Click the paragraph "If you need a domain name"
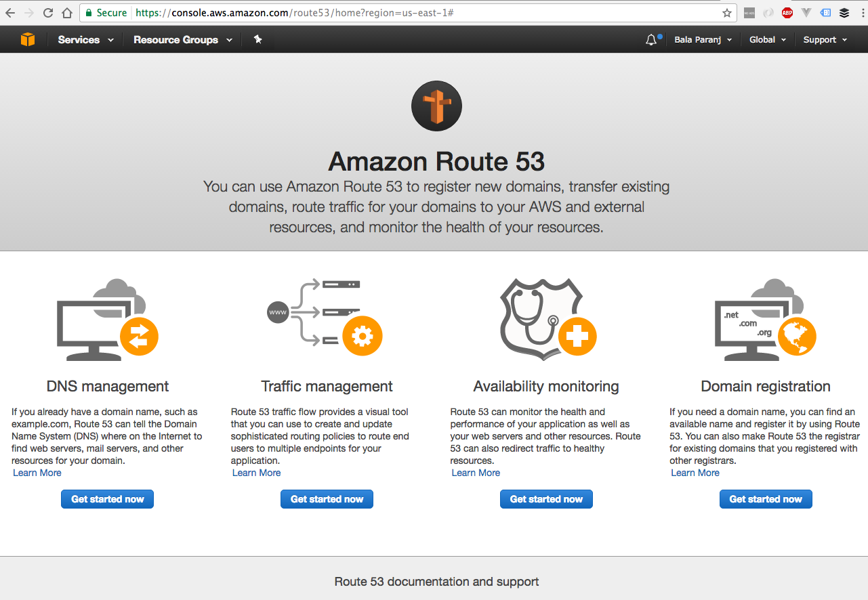Image resolution: width=868 pixels, height=600 pixels. pyautogui.click(x=765, y=436)
